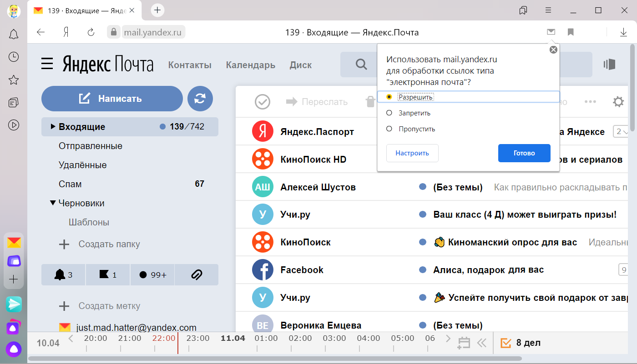Viewport: 637px width, 364px height.
Task: Click the Готово button in the popup
Action: pyautogui.click(x=524, y=153)
